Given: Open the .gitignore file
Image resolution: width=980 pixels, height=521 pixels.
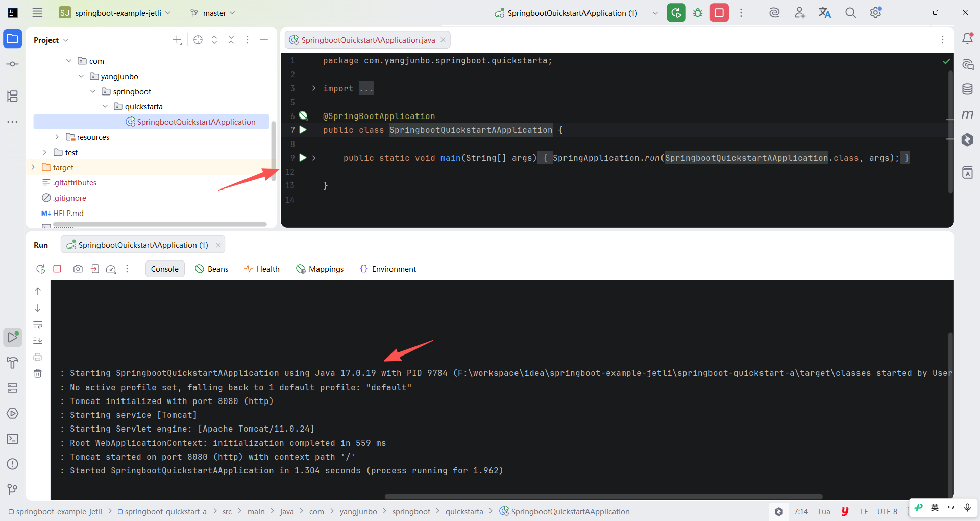Looking at the screenshot, I should pos(69,198).
